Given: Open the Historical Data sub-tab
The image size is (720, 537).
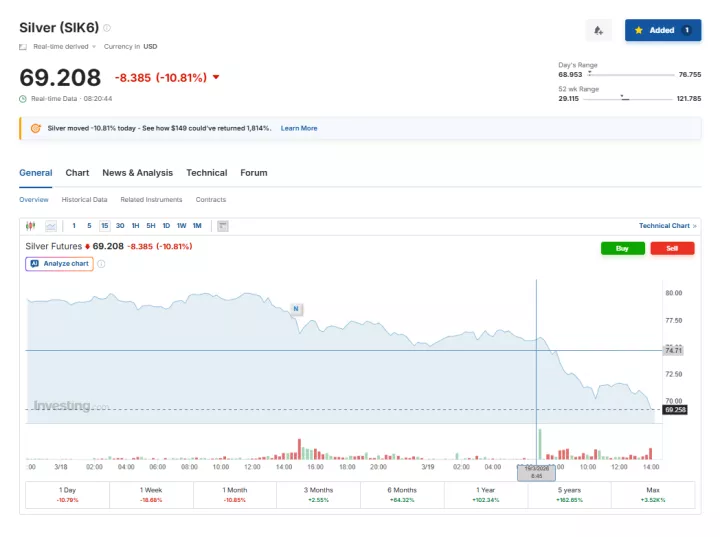Looking at the screenshot, I should 84,200.
